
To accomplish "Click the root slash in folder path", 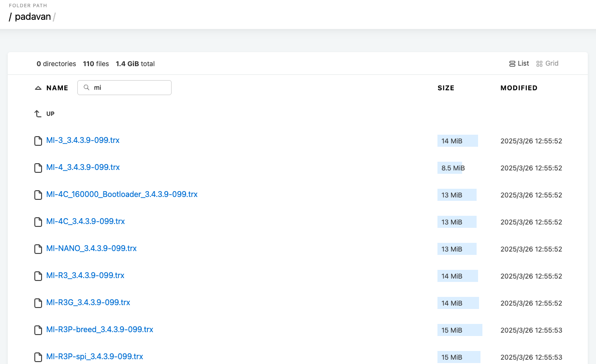I will (11, 17).
